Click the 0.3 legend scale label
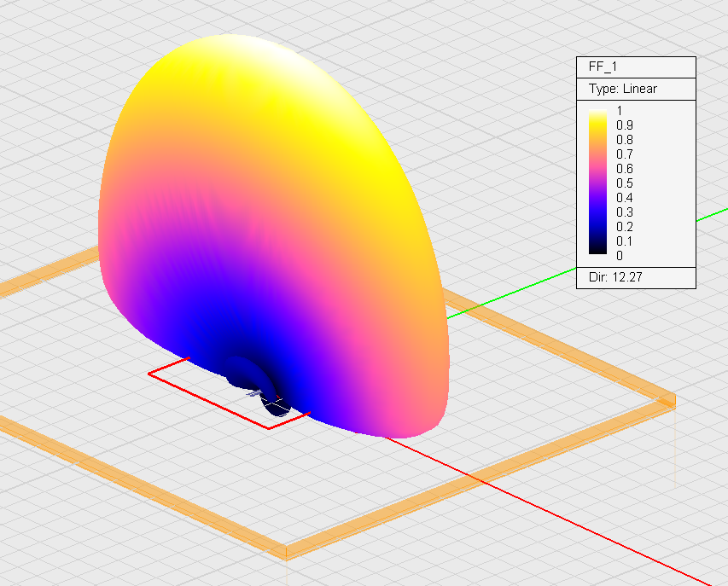Viewport: 728px width, 586px height. coord(625,212)
